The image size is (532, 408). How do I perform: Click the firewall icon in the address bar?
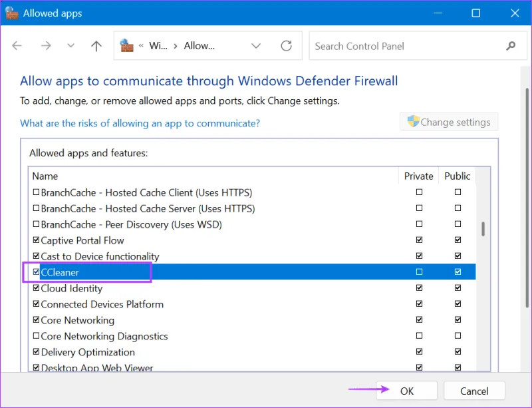[128, 45]
